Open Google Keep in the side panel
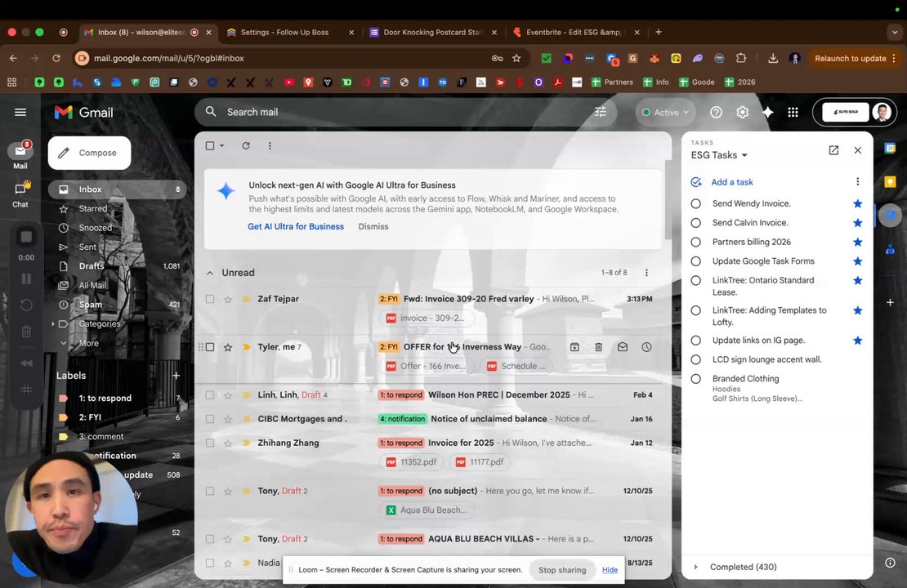Image resolution: width=907 pixels, height=588 pixels. [890, 182]
